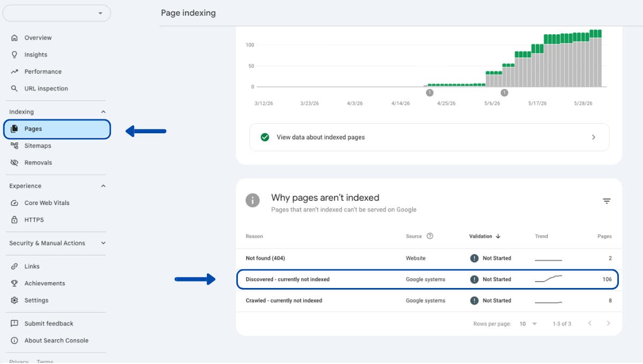Click the Achievements trophy icon
This screenshot has width=643, height=364.
tap(14, 283)
